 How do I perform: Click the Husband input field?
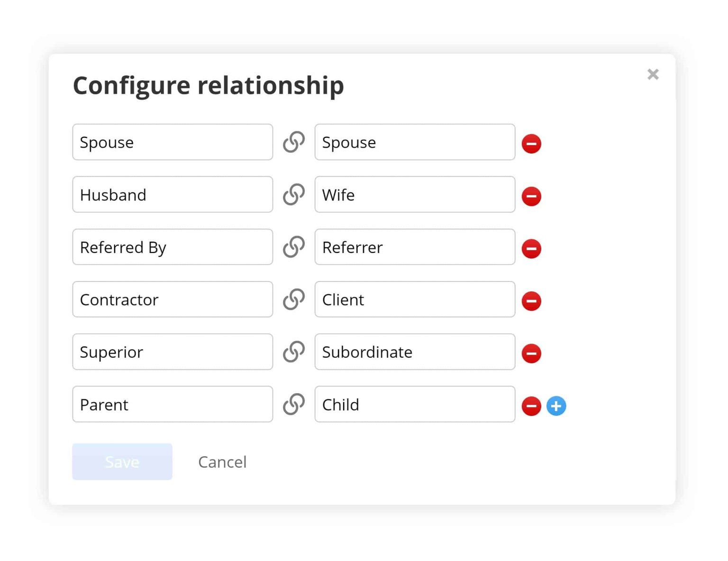pos(172,194)
